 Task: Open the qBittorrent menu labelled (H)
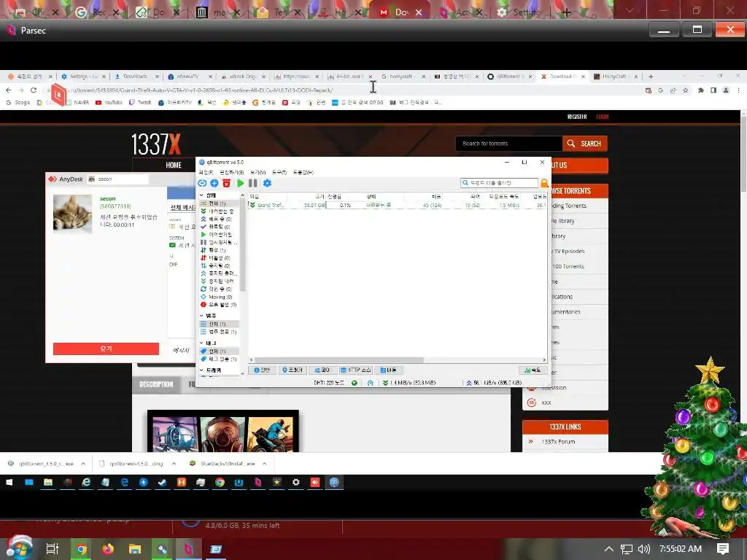(303, 172)
